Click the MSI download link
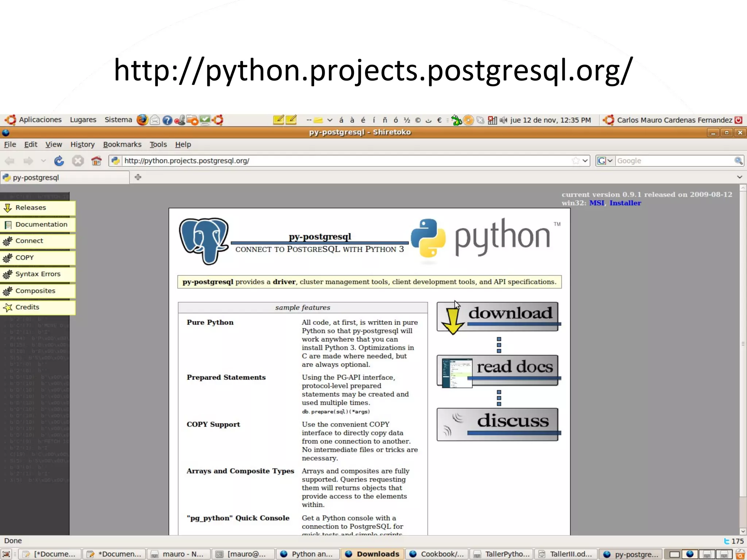 (597, 203)
